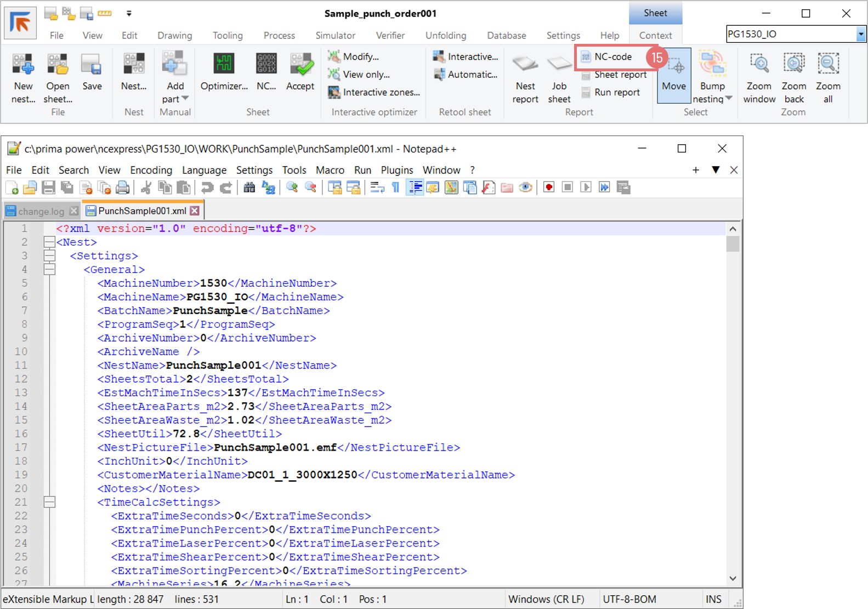Toggle word wrap in Notepad++ toolbar

click(377, 187)
